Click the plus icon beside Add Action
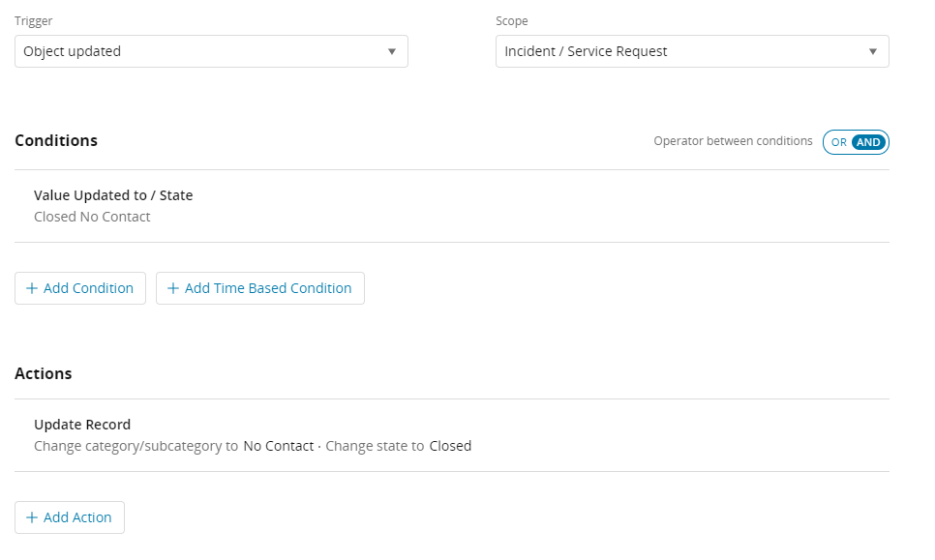This screenshot has width=935, height=560. 32,517
